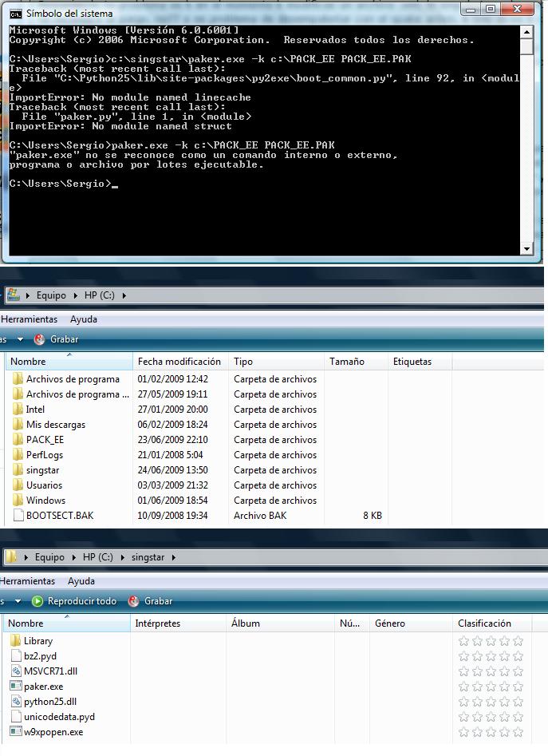This screenshot has height=756, width=548.
Task: Click the folder icon in singstar address bar
Action: pos(11,557)
